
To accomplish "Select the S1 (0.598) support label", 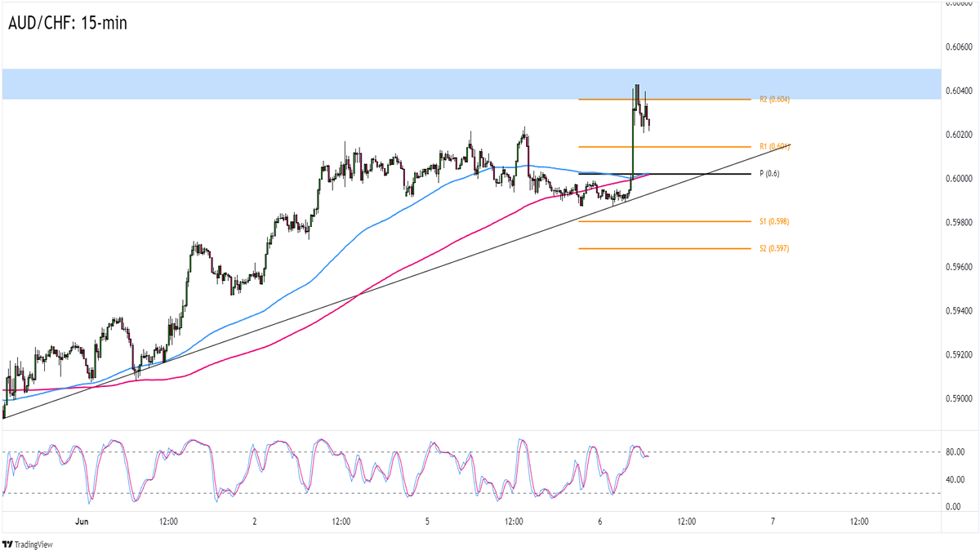I will click(x=773, y=221).
